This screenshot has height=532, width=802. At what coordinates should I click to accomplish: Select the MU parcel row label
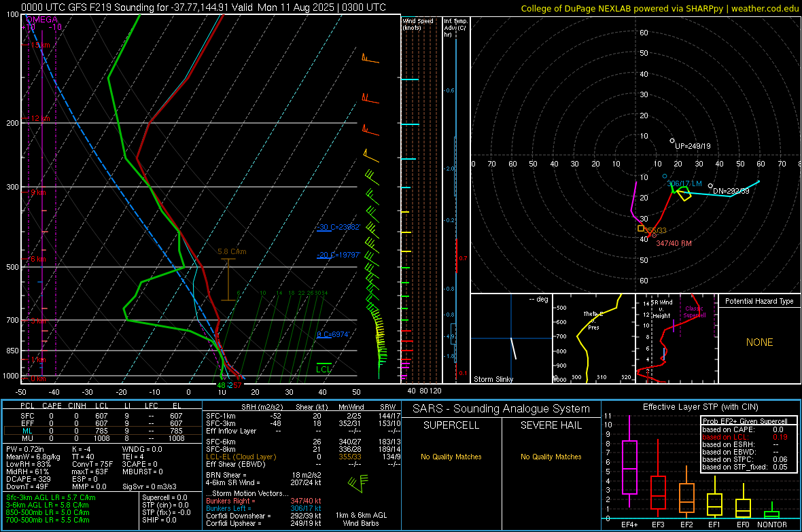tap(27, 438)
